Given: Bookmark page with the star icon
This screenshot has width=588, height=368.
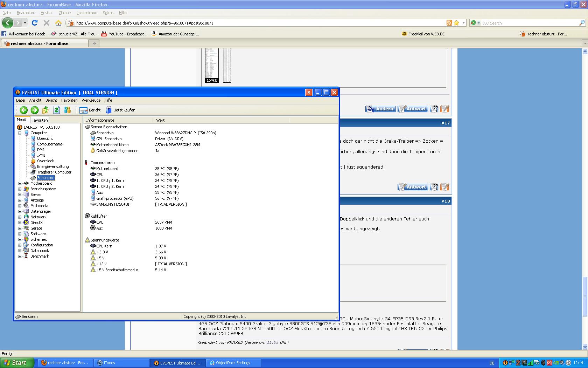Looking at the screenshot, I should [456, 23].
